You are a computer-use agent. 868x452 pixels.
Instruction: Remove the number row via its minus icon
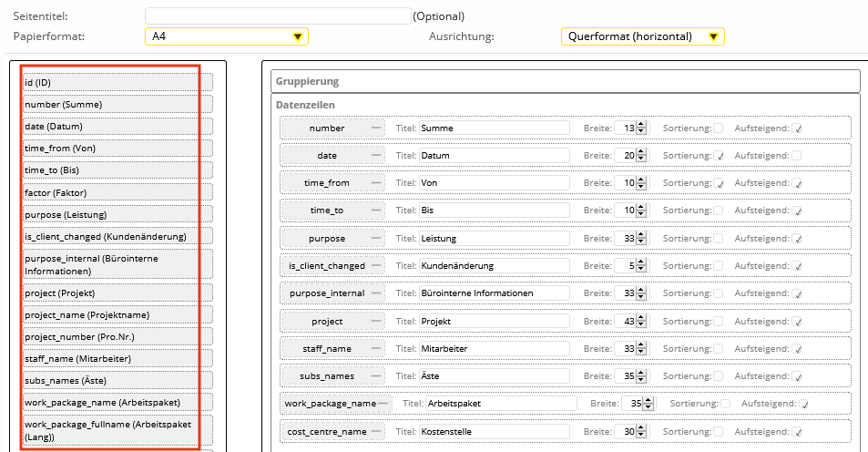[377, 128]
